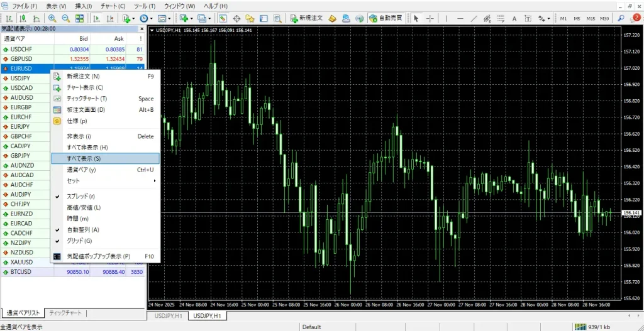This screenshot has height=331, width=644.
Task: Click the zoom out magnifier icon
Action: coord(64,18)
